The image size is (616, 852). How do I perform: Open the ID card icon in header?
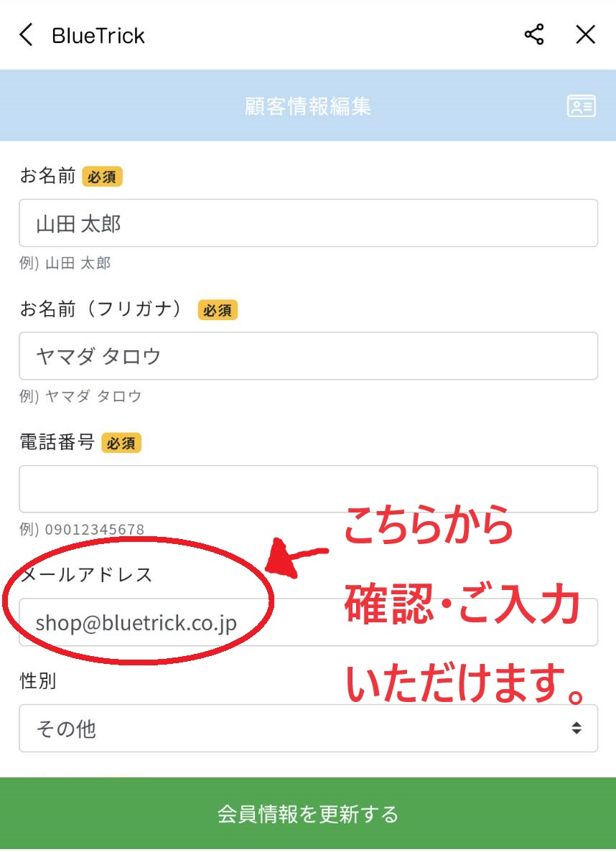point(582,106)
